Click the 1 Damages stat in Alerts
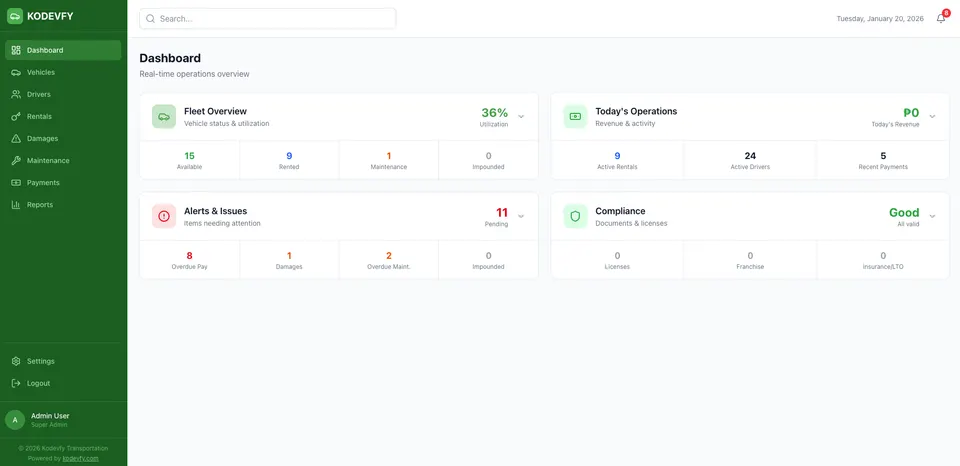This screenshot has height=466, width=960. click(289, 260)
